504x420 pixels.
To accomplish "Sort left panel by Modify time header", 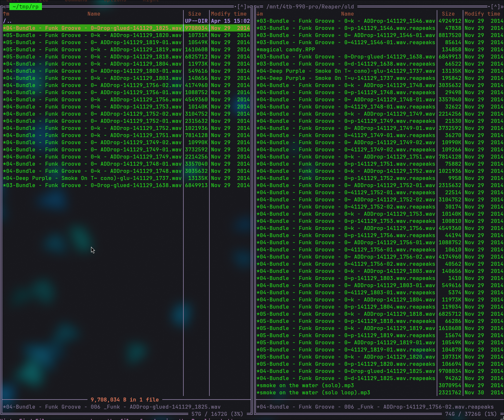I will (x=229, y=14).
